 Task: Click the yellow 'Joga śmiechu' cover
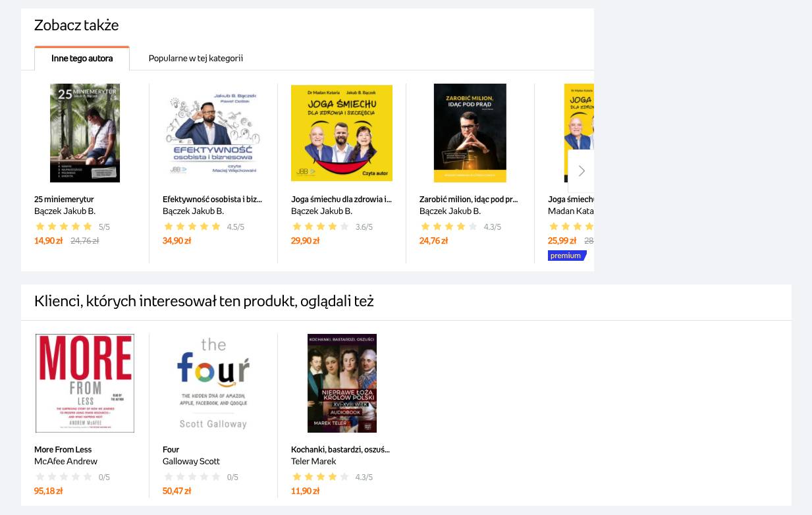click(x=342, y=133)
